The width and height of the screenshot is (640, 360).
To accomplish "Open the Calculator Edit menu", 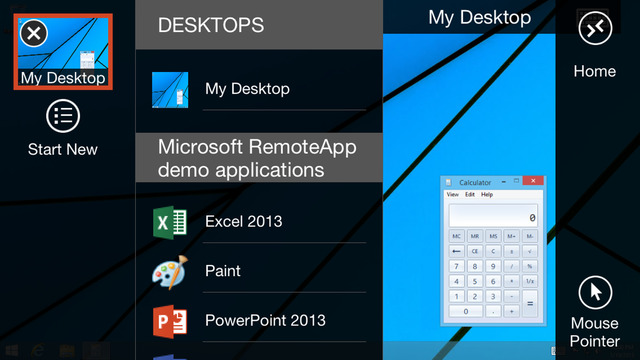I will click(470, 195).
